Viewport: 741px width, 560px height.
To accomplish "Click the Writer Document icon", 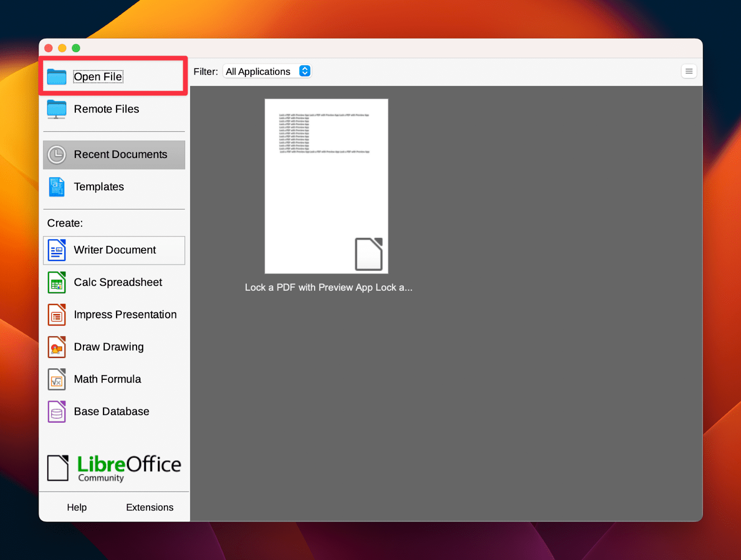I will point(57,250).
